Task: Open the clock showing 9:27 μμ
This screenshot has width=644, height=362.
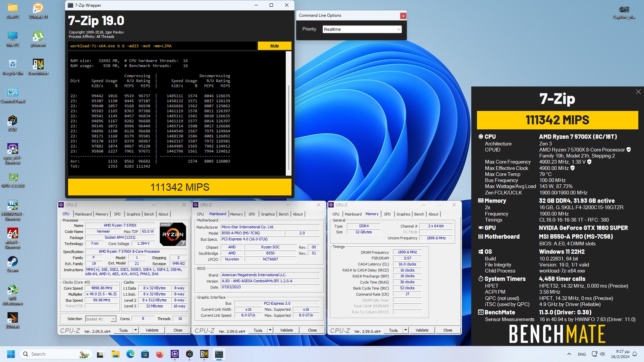Action: [620, 354]
